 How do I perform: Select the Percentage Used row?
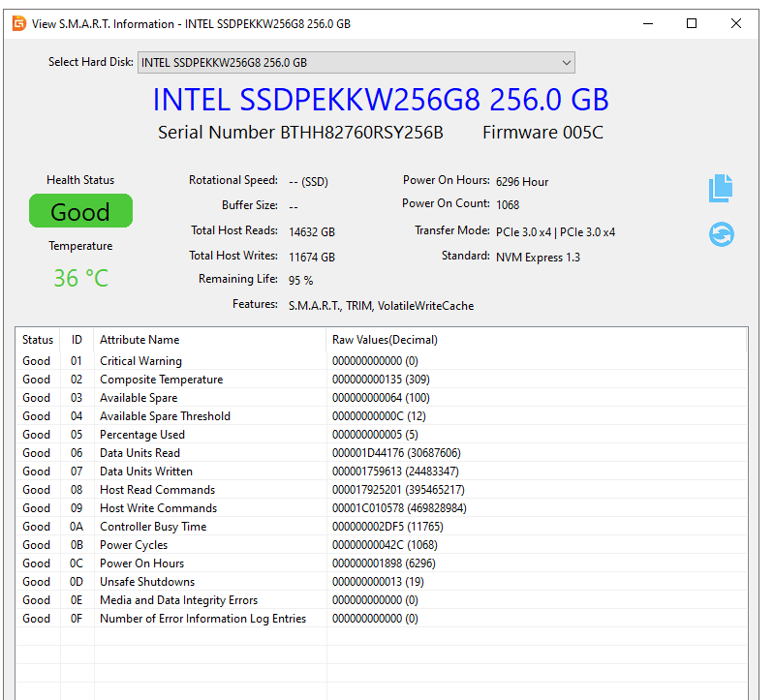click(x=141, y=435)
